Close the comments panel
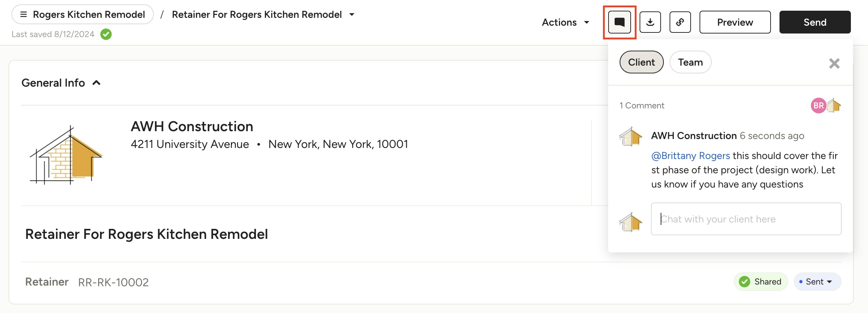 (x=834, y=63)
